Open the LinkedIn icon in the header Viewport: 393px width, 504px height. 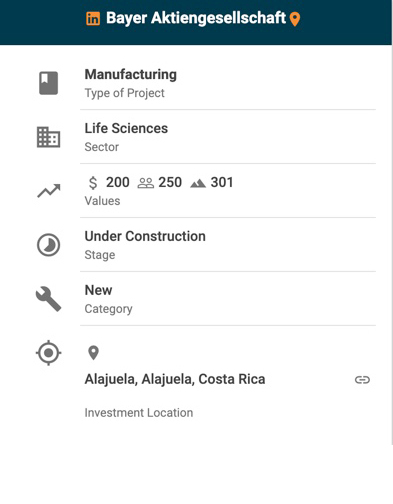[93, 19]
